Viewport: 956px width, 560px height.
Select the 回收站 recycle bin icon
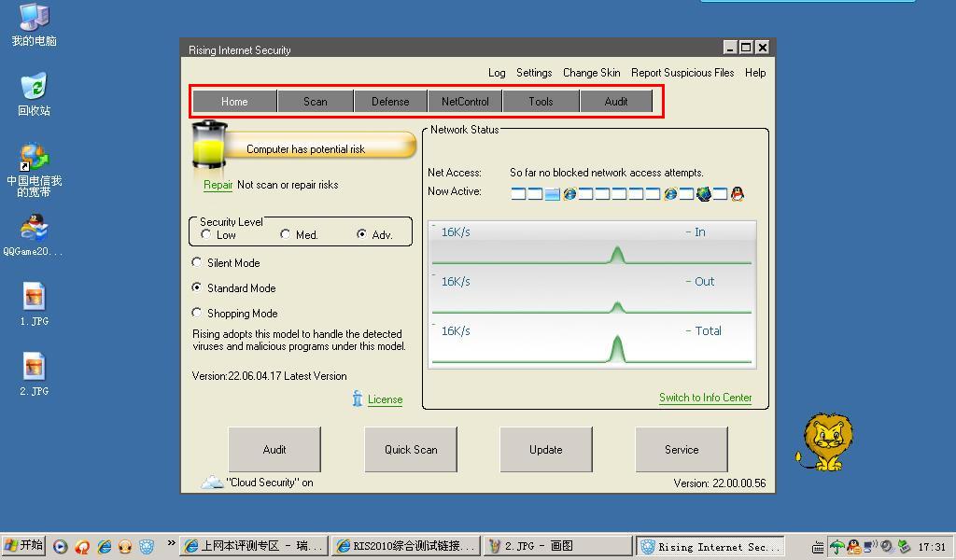(34, 94)
